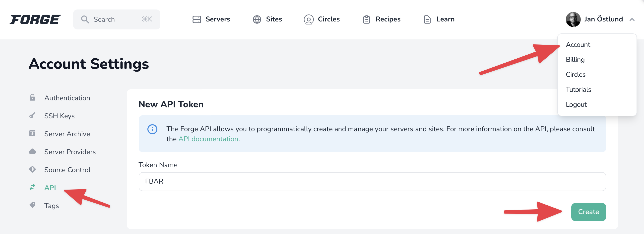This screenshot has height=234, width=644.
Task: Select Tutorials in the user dropdown
Action: [578, 90]
